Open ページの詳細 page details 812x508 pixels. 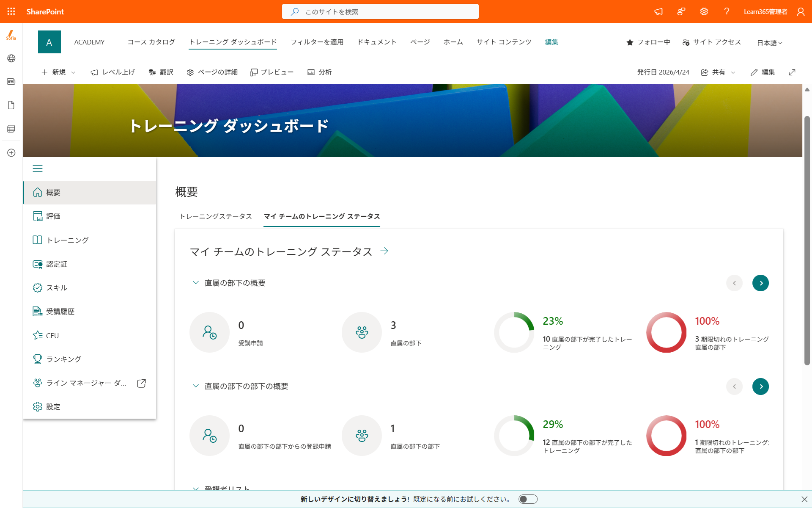[212, 72]
